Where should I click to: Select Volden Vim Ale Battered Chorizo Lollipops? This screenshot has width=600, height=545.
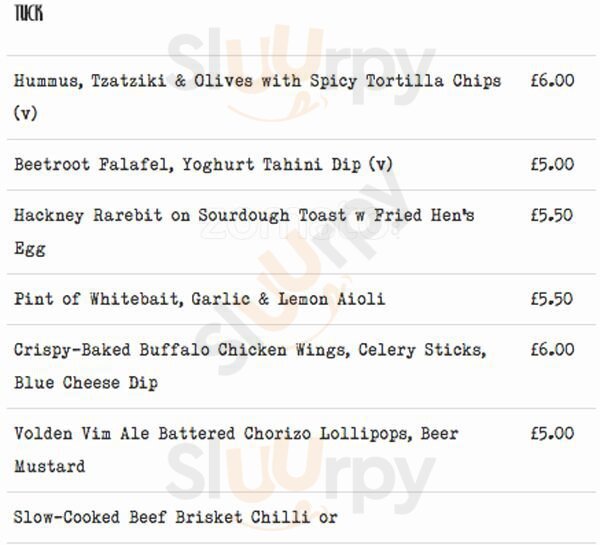(x=236, y=434)
